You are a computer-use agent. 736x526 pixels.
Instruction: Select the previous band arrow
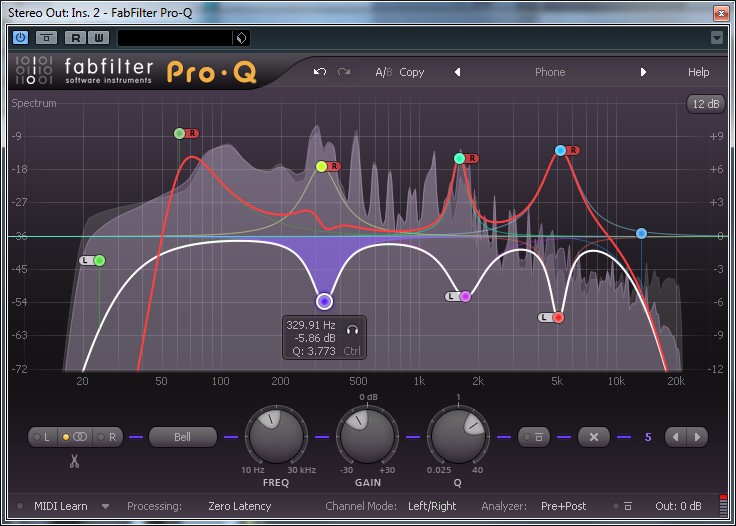point(675,437)
